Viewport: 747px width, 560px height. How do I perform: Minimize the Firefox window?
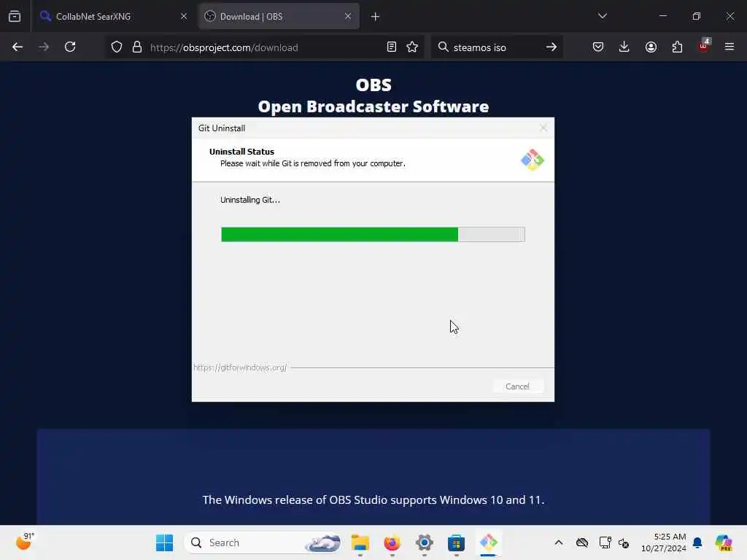[x=662, y=16]
